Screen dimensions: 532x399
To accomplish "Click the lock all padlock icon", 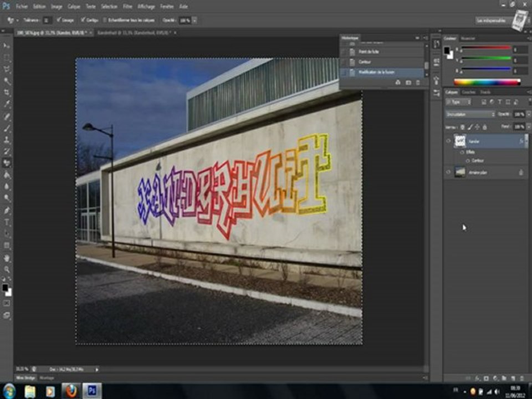I will pos(485,127).
